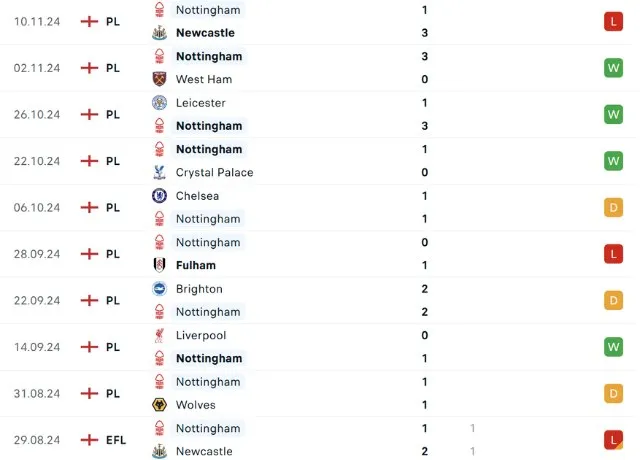This screenshot has width=640, height=460.
Task: Click England flag on the 10.11.24 match
Action: (89, 21)
